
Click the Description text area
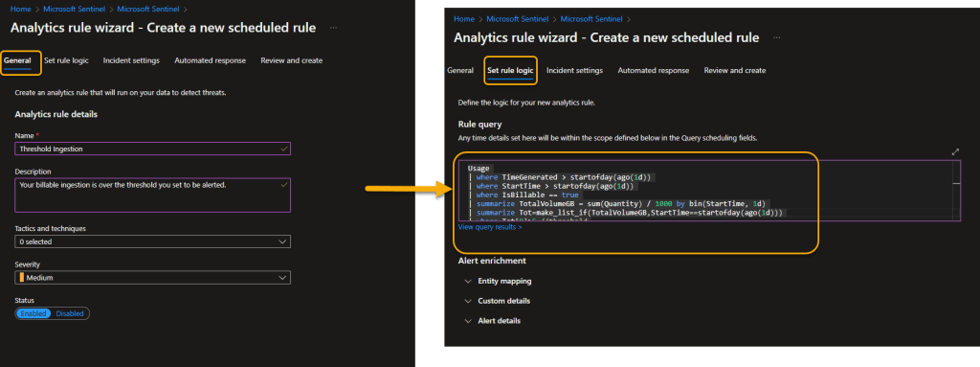pos(152,195)
